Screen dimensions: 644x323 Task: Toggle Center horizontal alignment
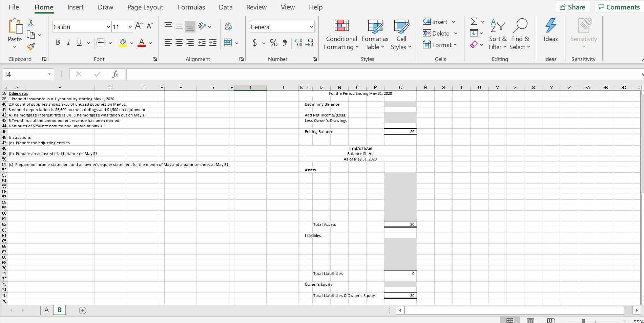click(179, 43)
